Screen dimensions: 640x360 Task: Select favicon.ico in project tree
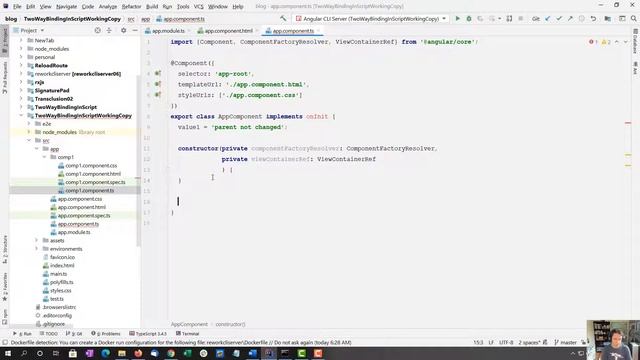tap(62, 257)
